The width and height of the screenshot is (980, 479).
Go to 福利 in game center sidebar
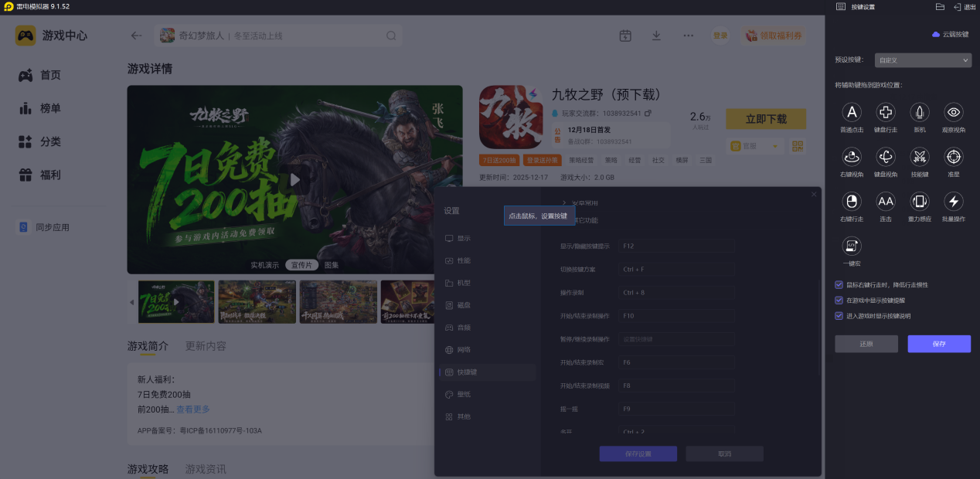[41, 175]
